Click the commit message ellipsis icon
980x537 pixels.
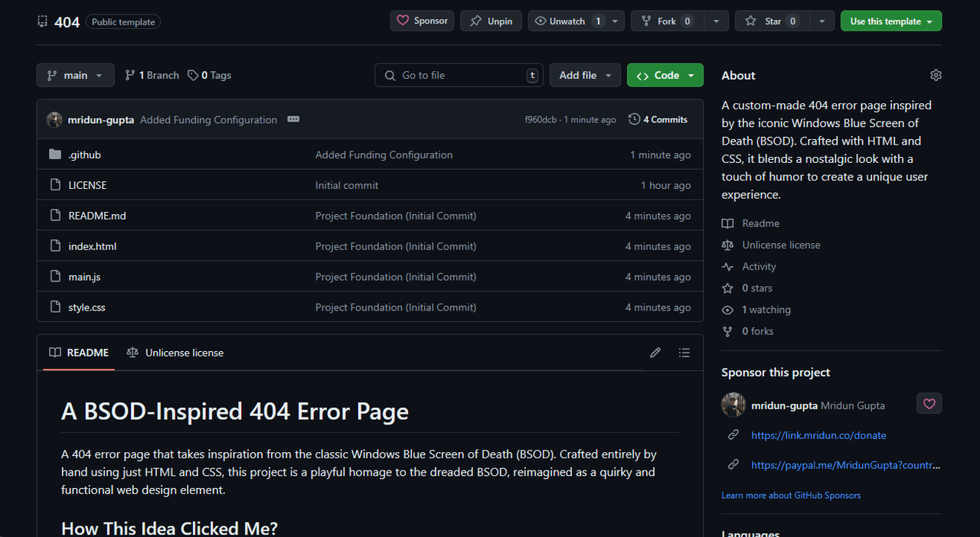pyautogui.click(x=293, y=119)
